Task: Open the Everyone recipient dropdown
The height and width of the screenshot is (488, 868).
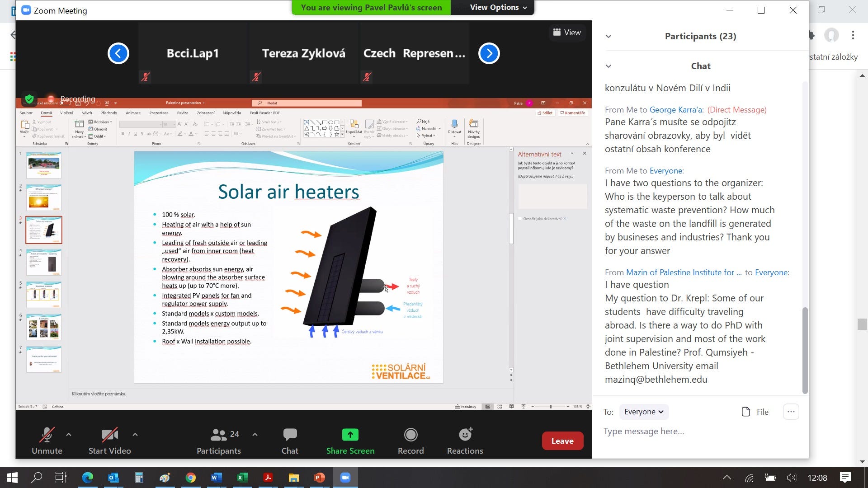Action: tap(643, 412)
